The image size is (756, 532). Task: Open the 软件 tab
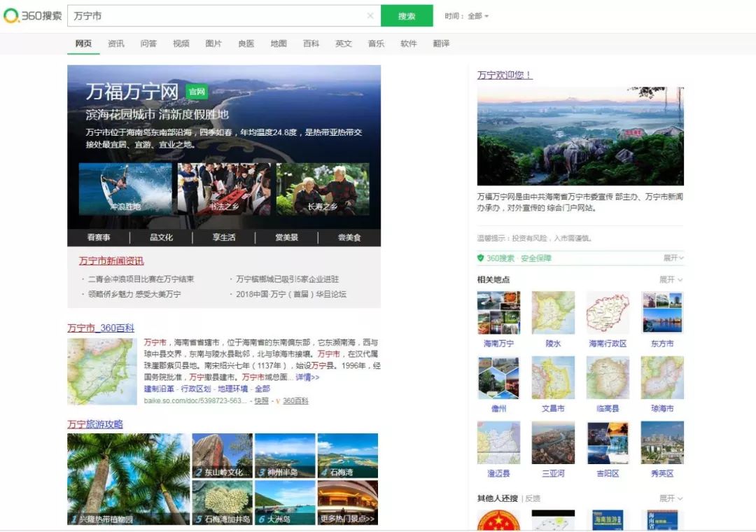(x=409, y=43)
